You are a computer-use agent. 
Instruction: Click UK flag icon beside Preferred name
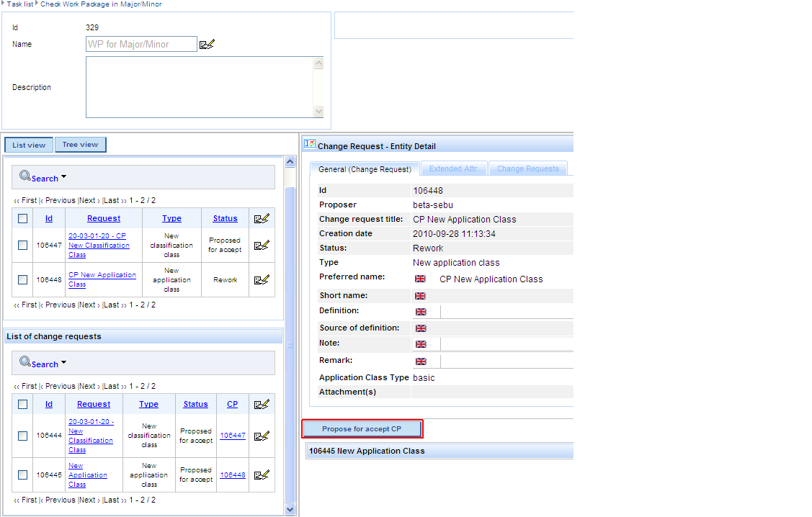point(421,279)
